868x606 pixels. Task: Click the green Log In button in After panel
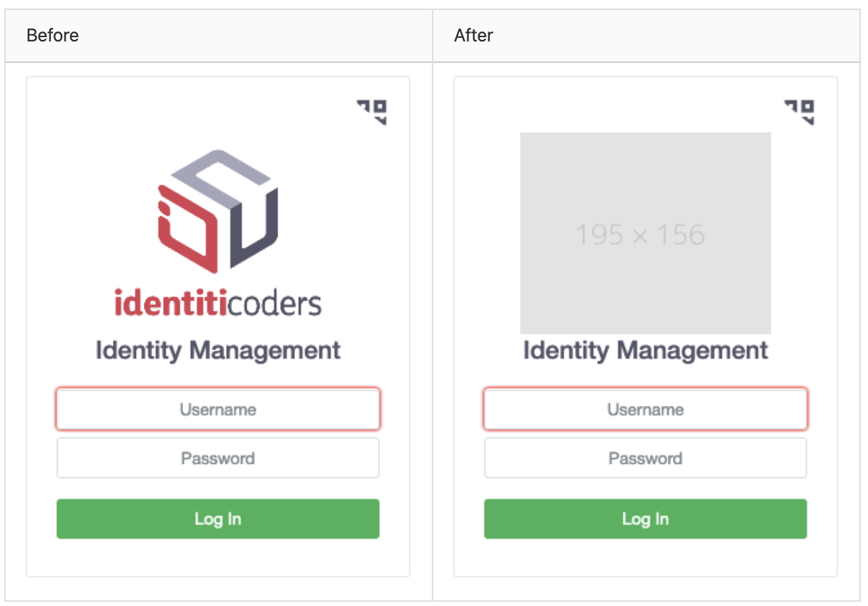646,519
